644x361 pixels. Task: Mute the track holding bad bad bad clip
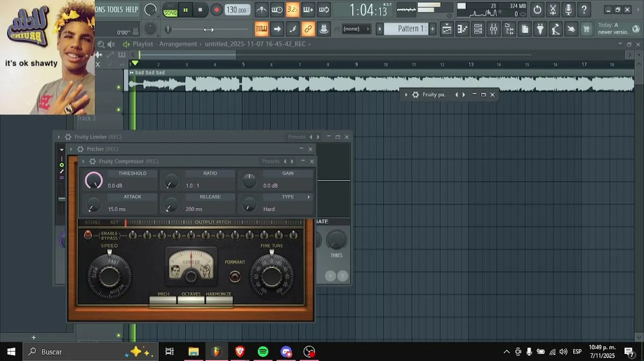point(119,87)
